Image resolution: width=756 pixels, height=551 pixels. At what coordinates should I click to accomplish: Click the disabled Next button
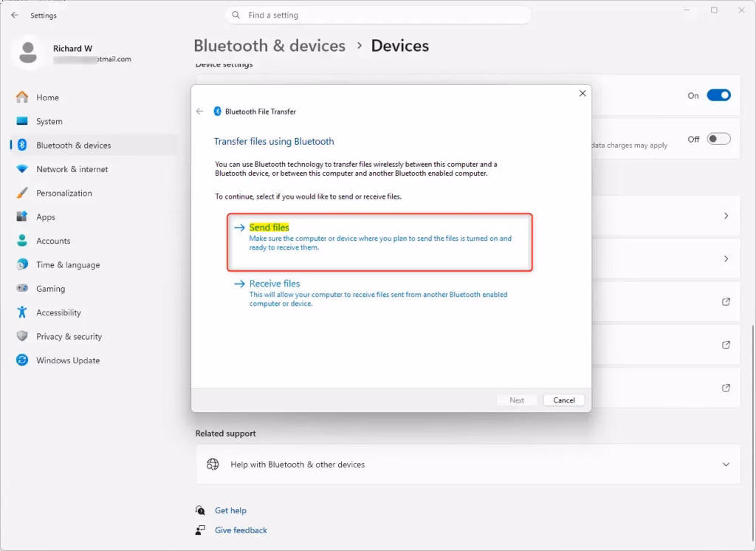[x=516, y=400]
